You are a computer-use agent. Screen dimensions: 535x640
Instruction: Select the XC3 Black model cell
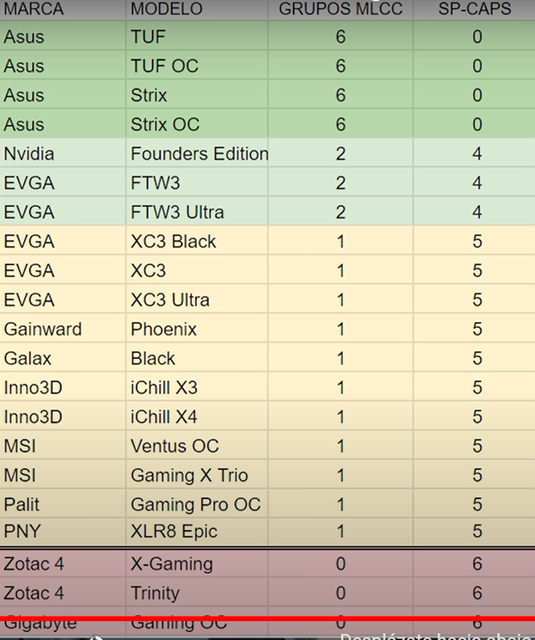[197, 241]
